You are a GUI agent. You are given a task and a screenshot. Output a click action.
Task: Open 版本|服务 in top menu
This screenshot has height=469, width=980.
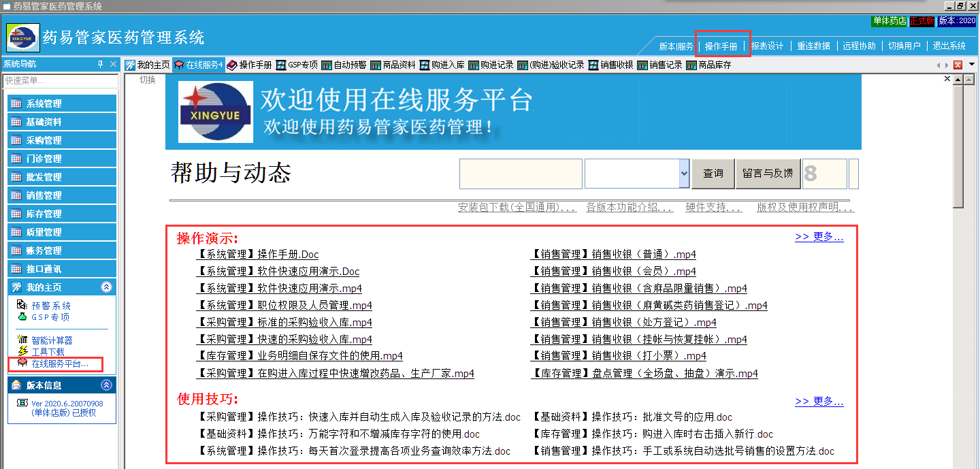[676, 46]
